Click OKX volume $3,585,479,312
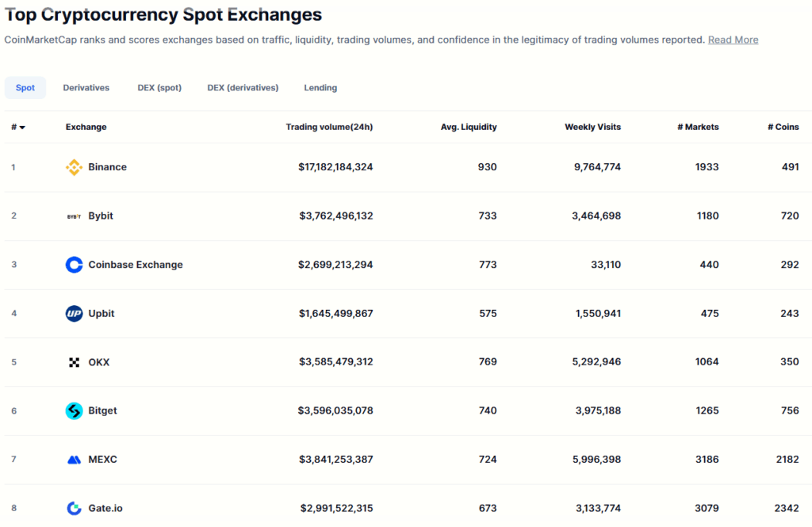Image resolution: width=812 pixels, height=527 pixels. pyautogui.click(x=336, y=362)
